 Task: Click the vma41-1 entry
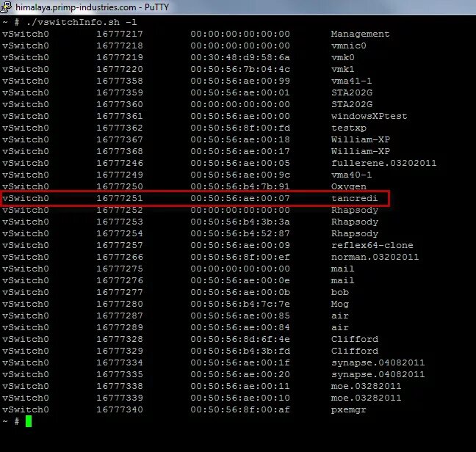click(x=351, y=81)
